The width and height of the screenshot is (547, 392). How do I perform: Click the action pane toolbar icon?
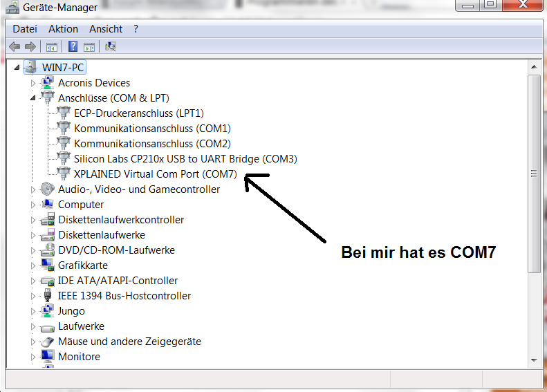click(89, 47)
